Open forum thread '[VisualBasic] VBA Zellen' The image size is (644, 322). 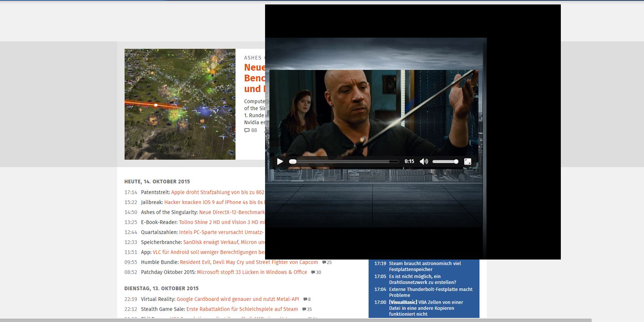tap(426, 308)
